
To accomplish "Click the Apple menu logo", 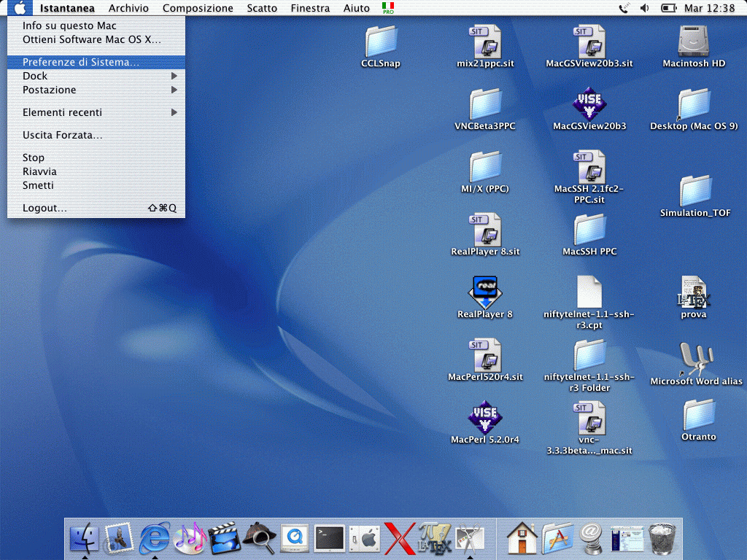I will (20, 8).
